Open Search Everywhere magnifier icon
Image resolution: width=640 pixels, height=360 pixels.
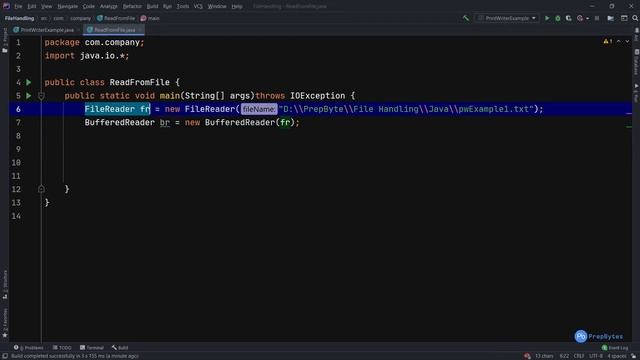click(x=635, y=18)
